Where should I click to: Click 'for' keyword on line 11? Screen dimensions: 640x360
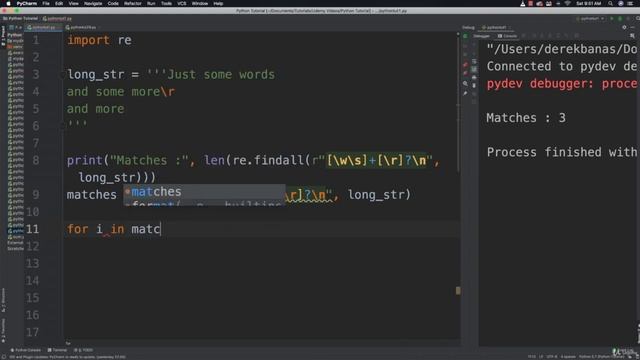click(x=78, y=229)
